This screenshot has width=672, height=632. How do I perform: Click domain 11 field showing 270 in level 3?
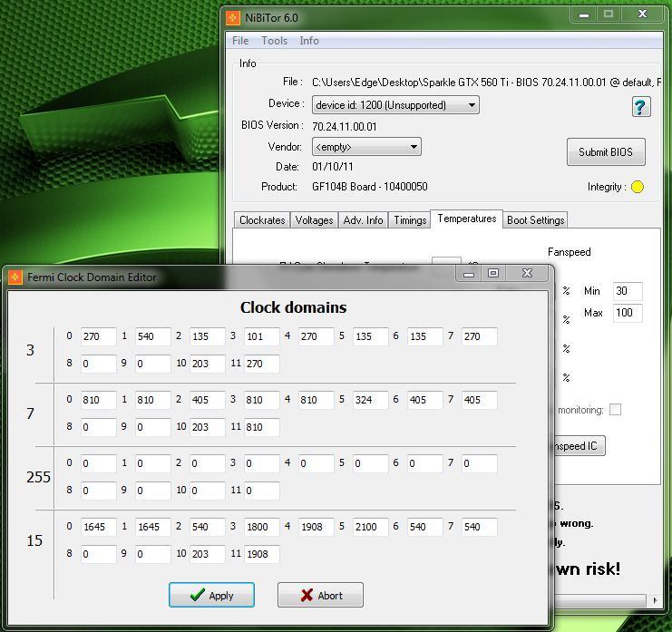pos(262,364)
